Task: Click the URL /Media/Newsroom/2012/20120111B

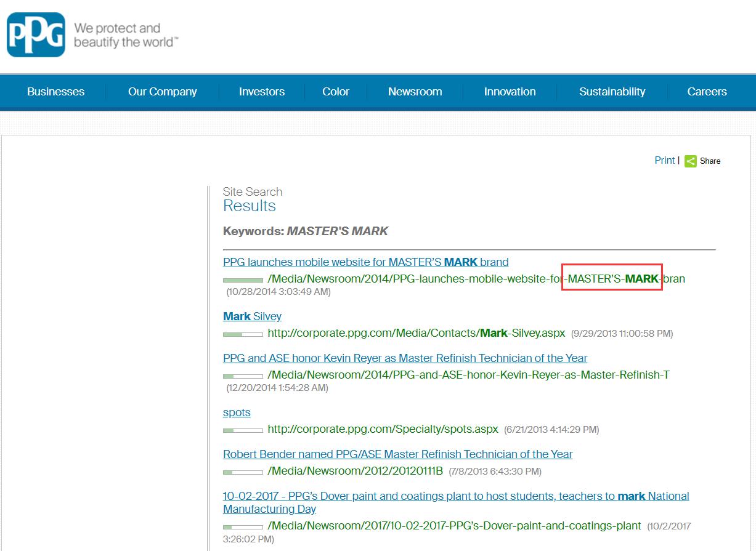Action: [x=356, y=471]
